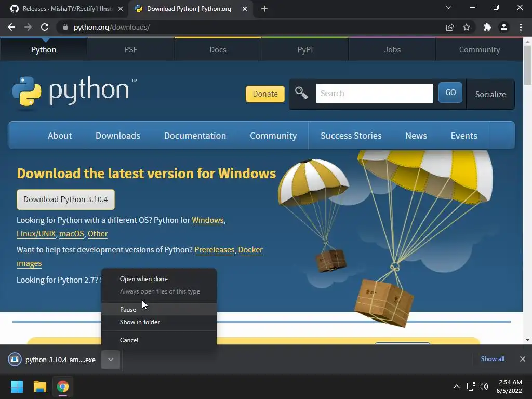The image size is (532, 399).
Task: Open the About navigation menu
Action: coord(60,136)
